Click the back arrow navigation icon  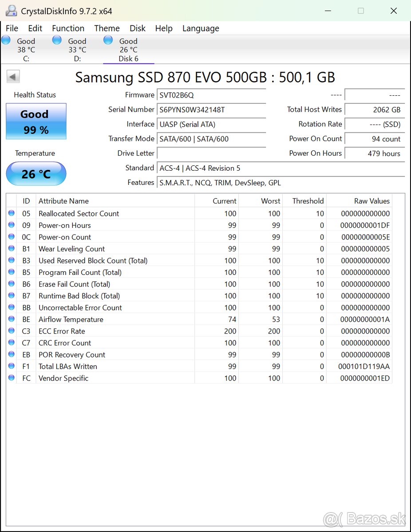coord(13,76)
